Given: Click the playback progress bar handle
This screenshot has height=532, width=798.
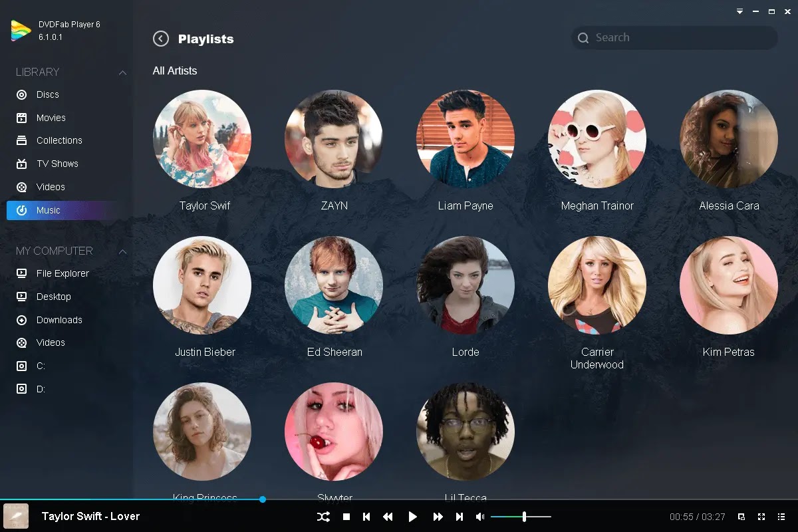Looking at the screenshot, I should pyautogui.click(x=263, y=499).
